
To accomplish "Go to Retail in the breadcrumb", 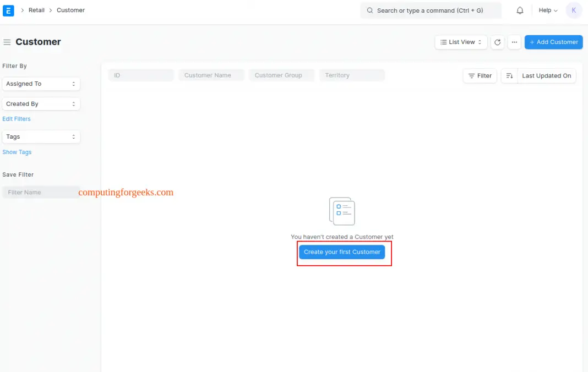I will [x=36, y=10].
